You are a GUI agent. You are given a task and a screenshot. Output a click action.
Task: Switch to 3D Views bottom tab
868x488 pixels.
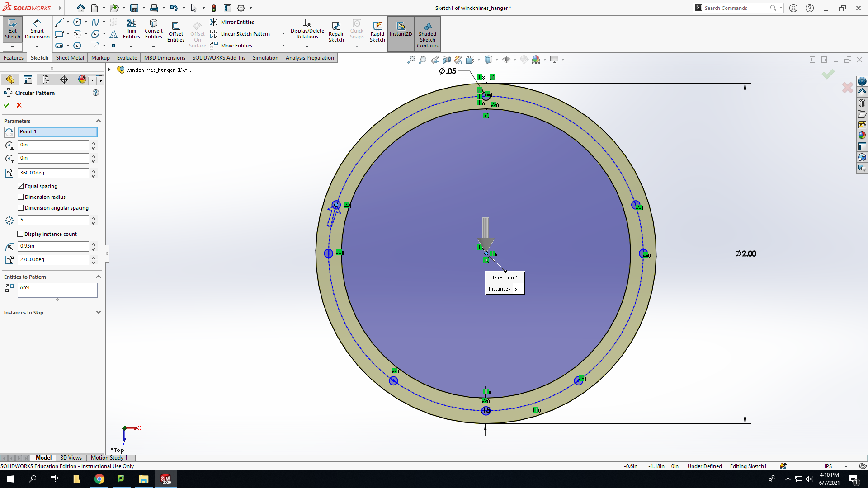(71, 458)
